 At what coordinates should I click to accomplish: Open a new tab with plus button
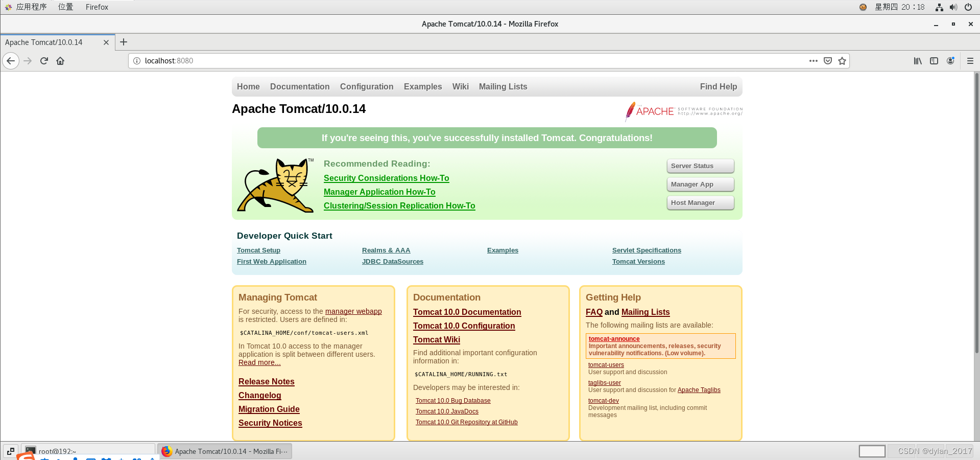124,42
